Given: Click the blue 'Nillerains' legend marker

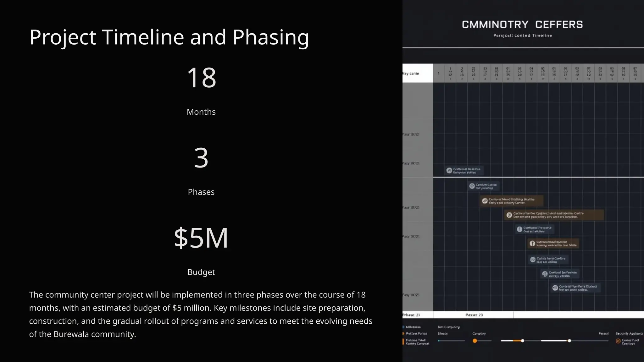Looking at the screenshot, I should (x=403, y=327).
